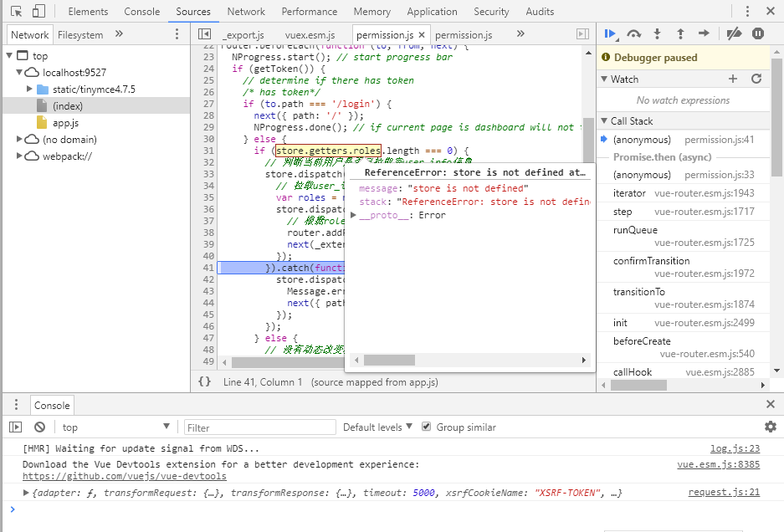This screenshot has height=532, width=784.
Task: Pretty-print the source with the braces icon
Action: pos(205,381)
